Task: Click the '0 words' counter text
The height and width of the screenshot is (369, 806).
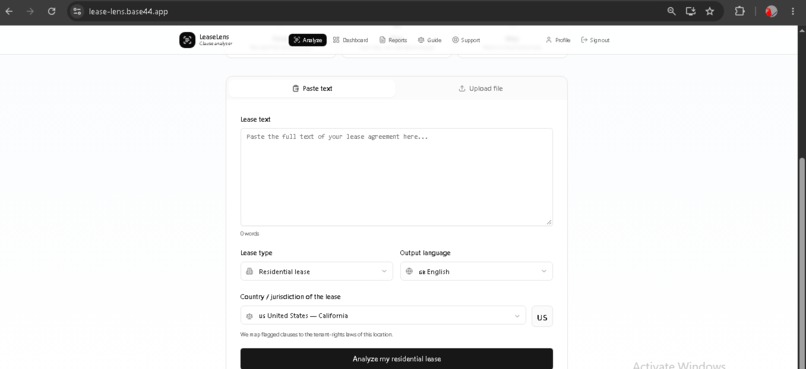Action: point(249,233)
